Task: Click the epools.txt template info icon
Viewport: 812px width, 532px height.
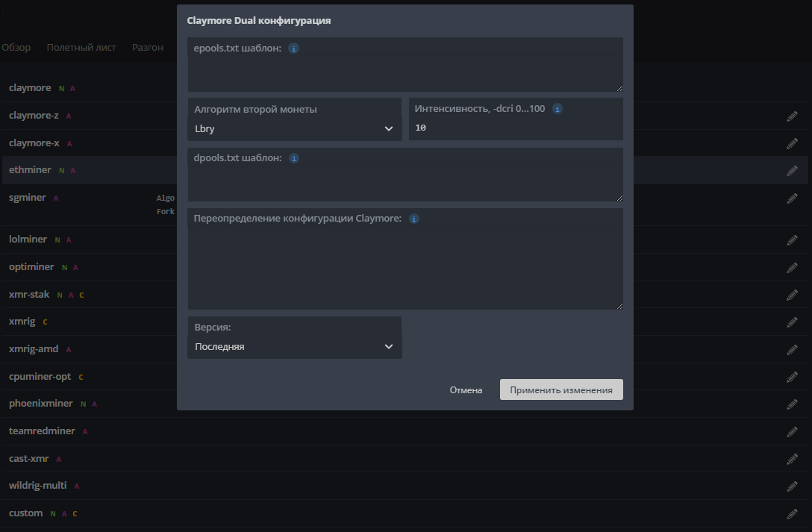Action: pos(293,48)
